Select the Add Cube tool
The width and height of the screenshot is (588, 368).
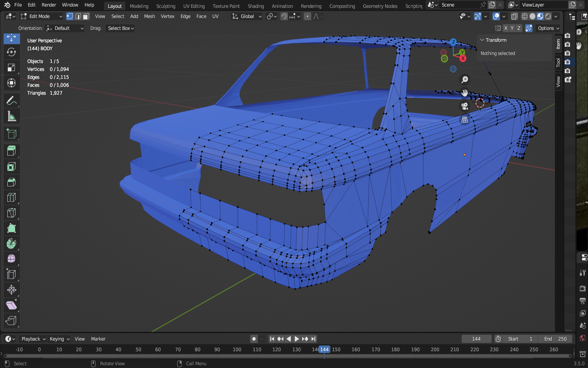pos(11,134)
